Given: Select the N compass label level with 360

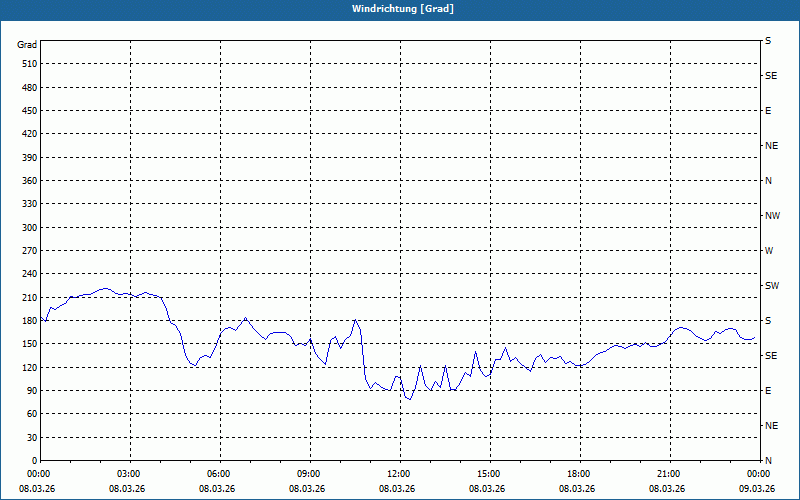Looking at the screenshot, I should pos(768,181).
